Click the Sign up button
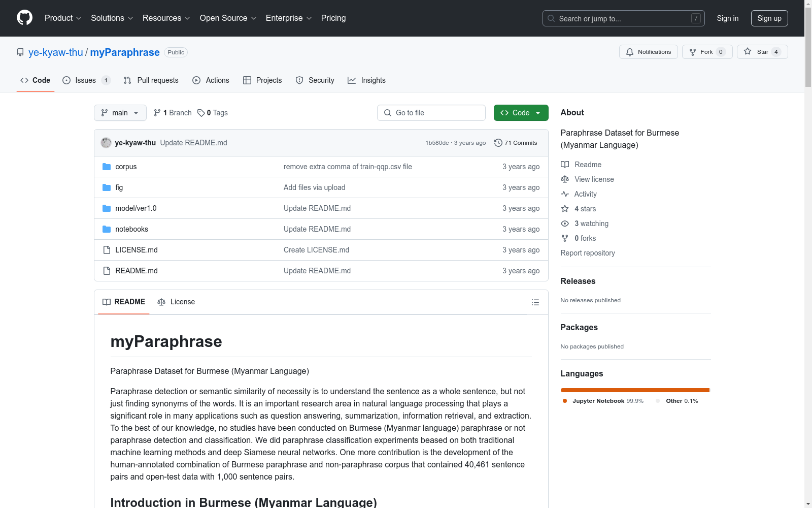Screen dimensions: 812x508 coord(769,18)
